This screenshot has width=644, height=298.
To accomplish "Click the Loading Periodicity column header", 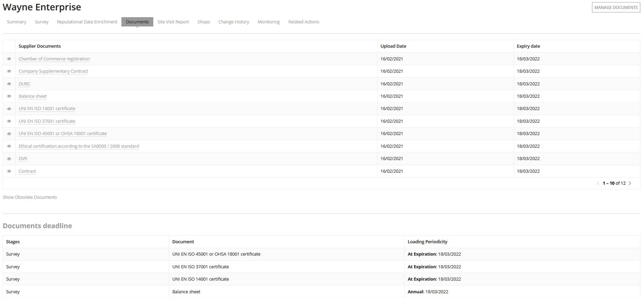I will click(x=427, y=242).
